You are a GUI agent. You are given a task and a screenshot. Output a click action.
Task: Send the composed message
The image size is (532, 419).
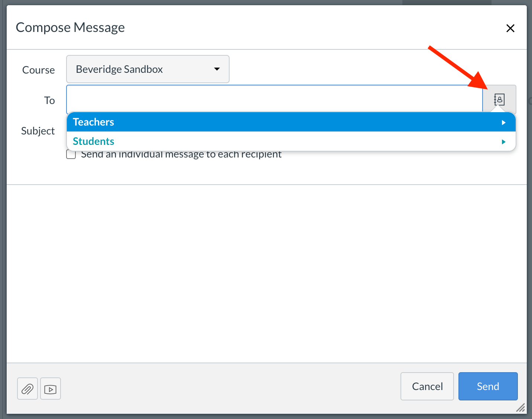[x=488, y=386]
